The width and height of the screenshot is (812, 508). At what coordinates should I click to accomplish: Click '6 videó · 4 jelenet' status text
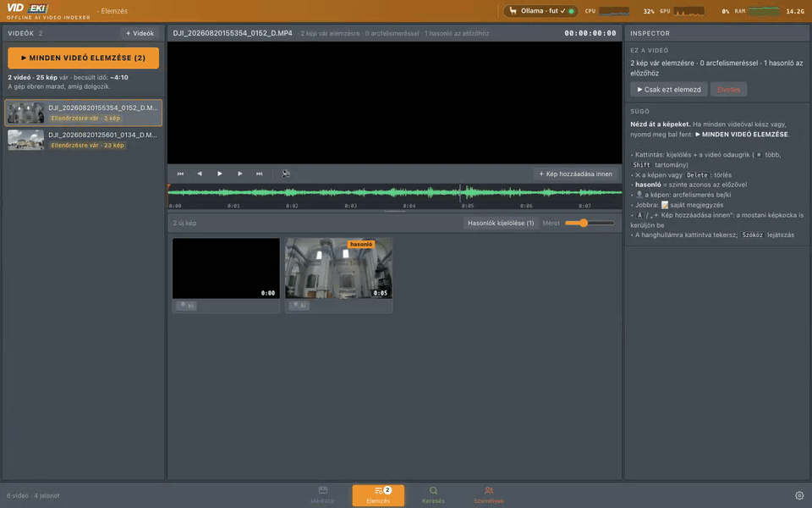point(33,495)
